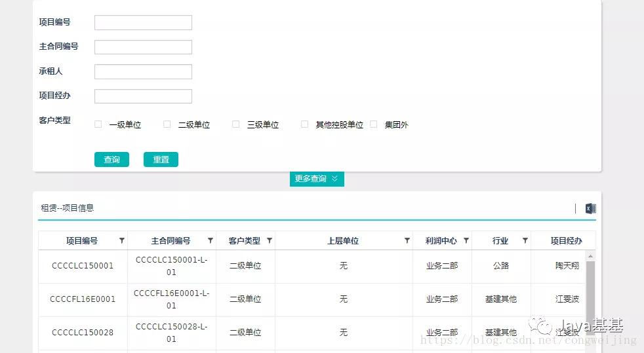644x353 pixels.
Task: Click the 重置 reset button
Action: [x=161, y=160]
